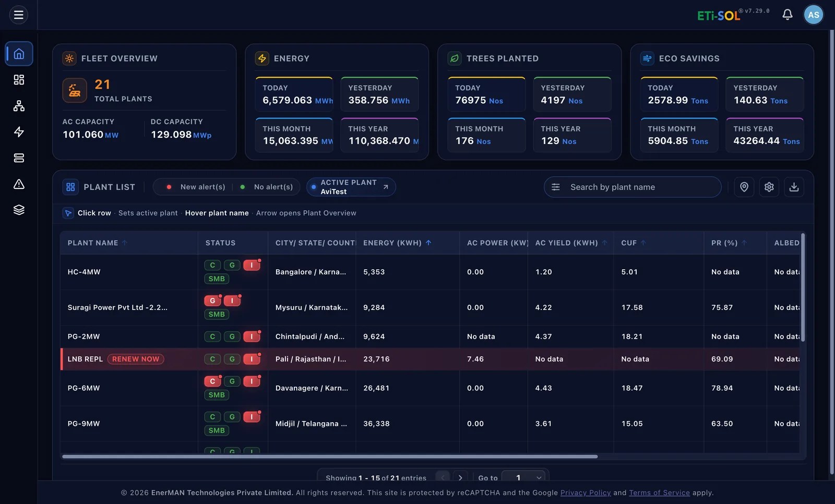
Task: Sort by Energy (KWH) column
Action: 397,243
